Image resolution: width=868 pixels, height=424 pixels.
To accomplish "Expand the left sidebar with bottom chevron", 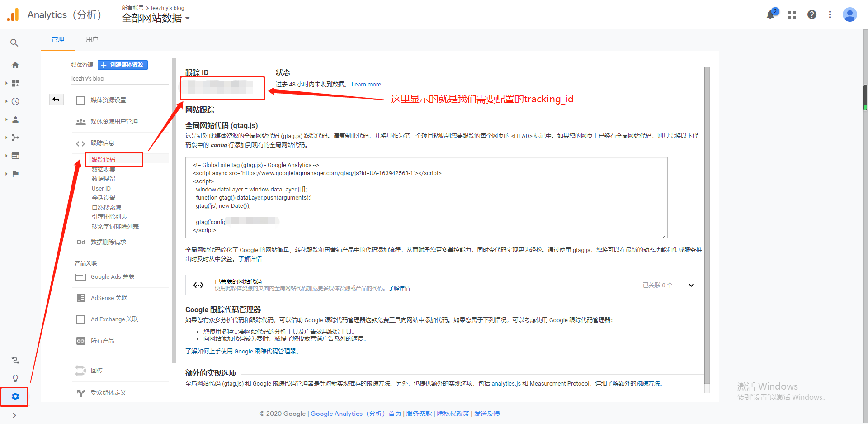I will (14, 415).
